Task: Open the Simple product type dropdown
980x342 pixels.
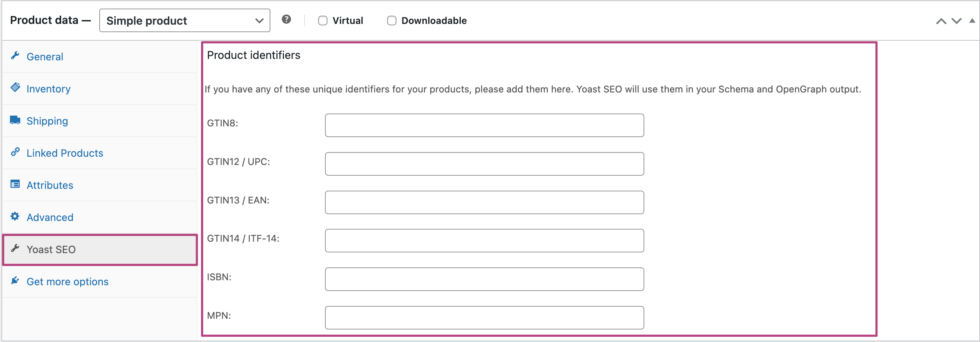Action: (x=185, y=21)
